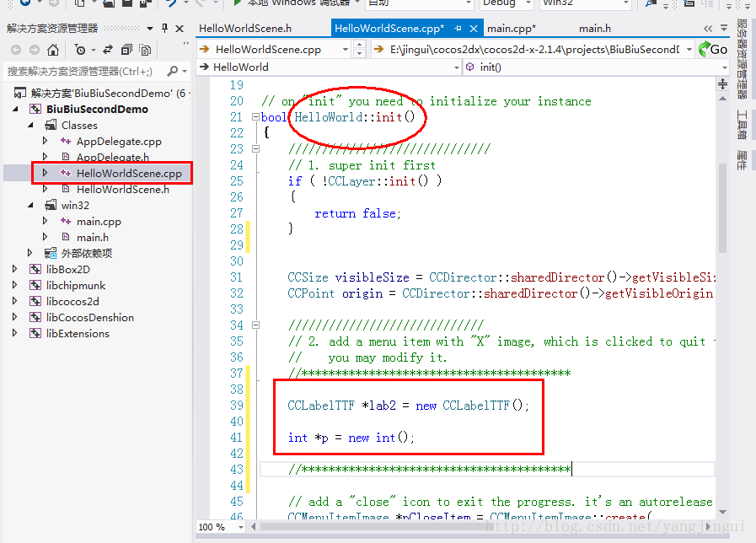Viewport: 756px width, 543px height.
Task: Collapse the BiuBiuSecondDemo project node
Action: point(15,109)
